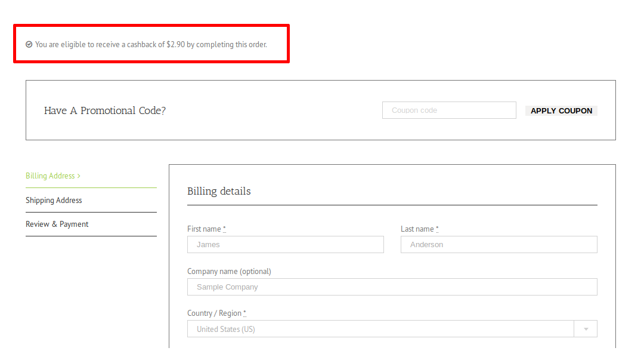
Task: Click the Country / Region label
Action: (x=214, y=313)
